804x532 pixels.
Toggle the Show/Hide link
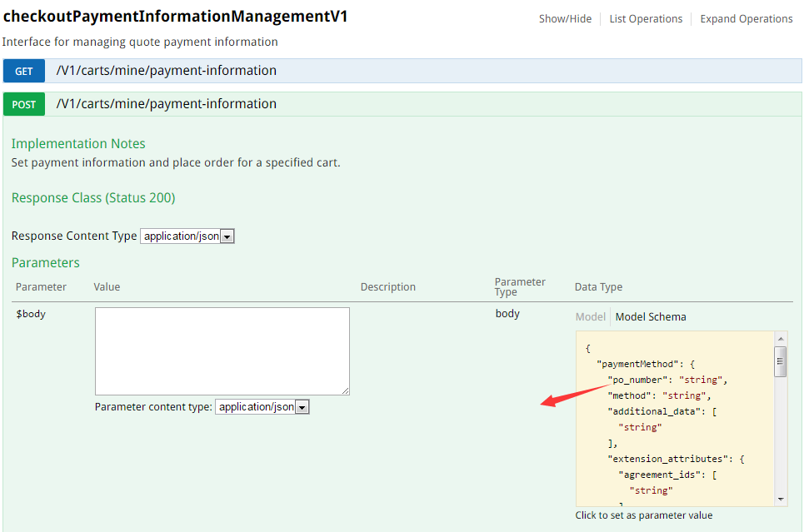point(565,19)
